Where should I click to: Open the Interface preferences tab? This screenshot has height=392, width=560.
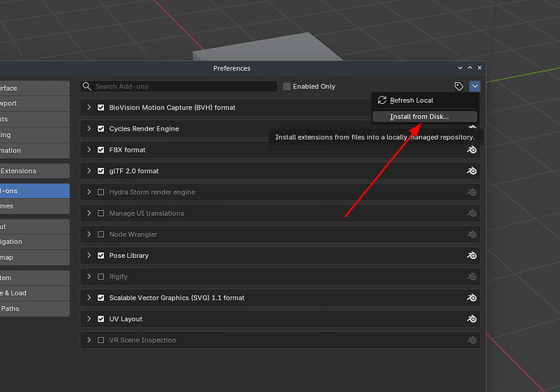click(35, 88)
